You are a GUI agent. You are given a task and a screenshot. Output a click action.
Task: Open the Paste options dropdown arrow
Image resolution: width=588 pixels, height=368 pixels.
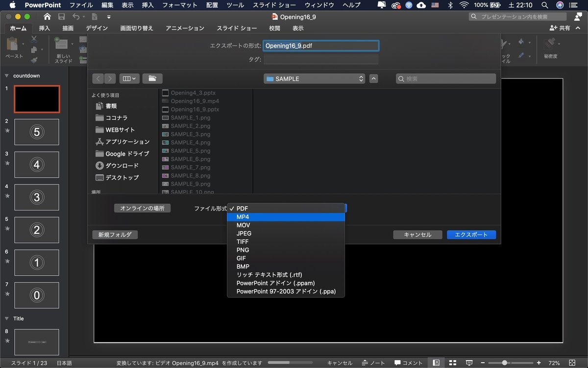[23, 44]
